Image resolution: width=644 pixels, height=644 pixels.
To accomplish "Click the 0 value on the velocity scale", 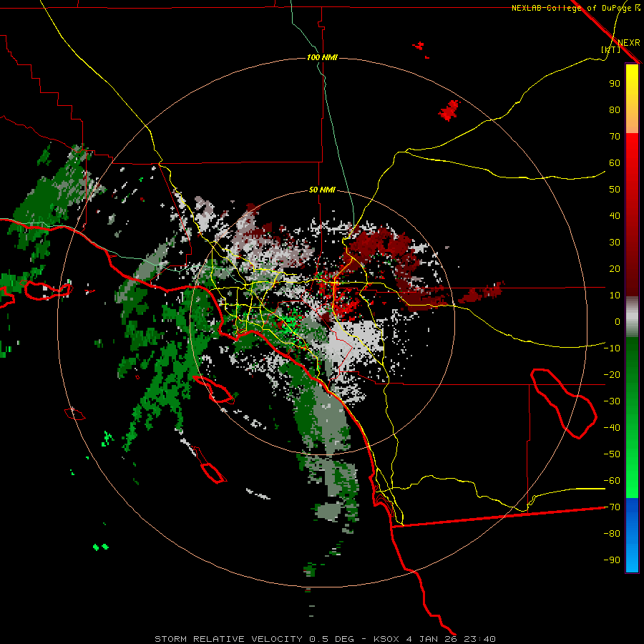I will pos(618,322).
